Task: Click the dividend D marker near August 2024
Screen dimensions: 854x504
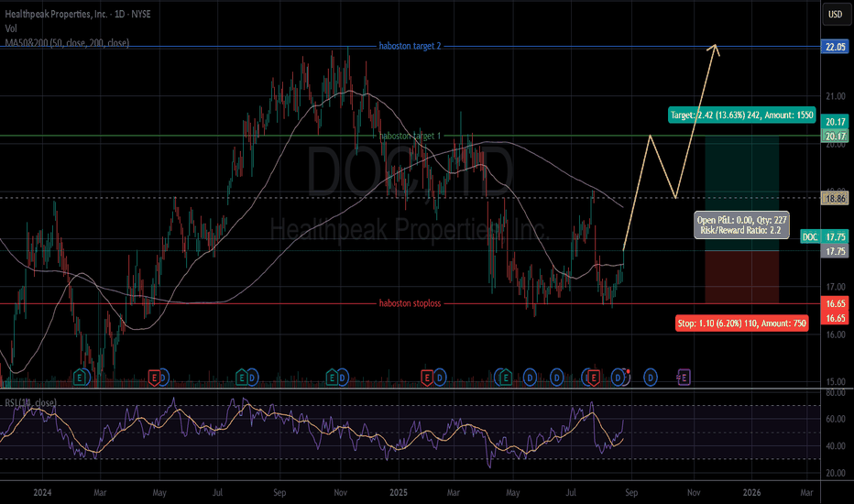Action: tap(252, 377)
